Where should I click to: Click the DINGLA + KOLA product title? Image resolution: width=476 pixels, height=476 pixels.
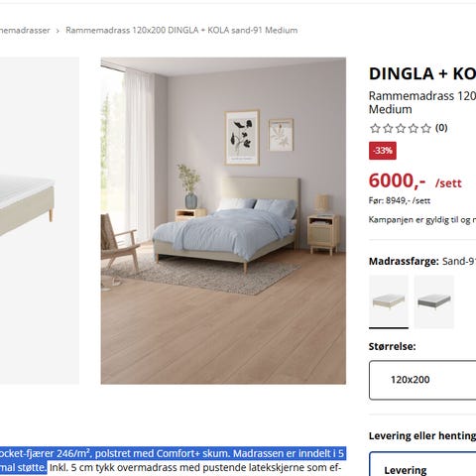pos(422,73)
